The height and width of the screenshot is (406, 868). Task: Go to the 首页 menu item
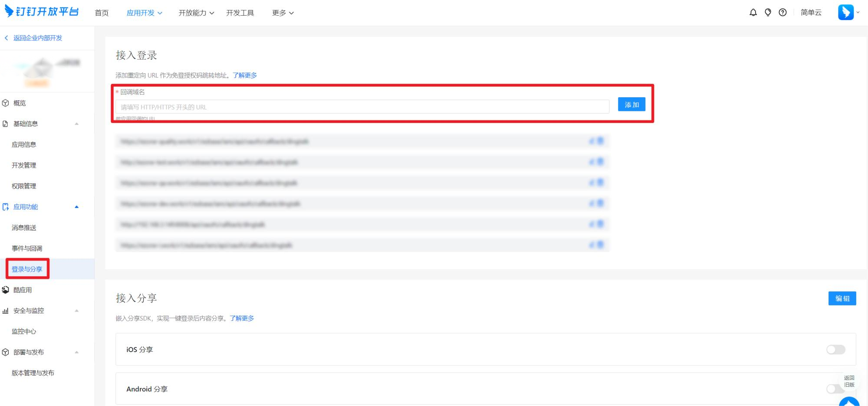pos(102,13)
